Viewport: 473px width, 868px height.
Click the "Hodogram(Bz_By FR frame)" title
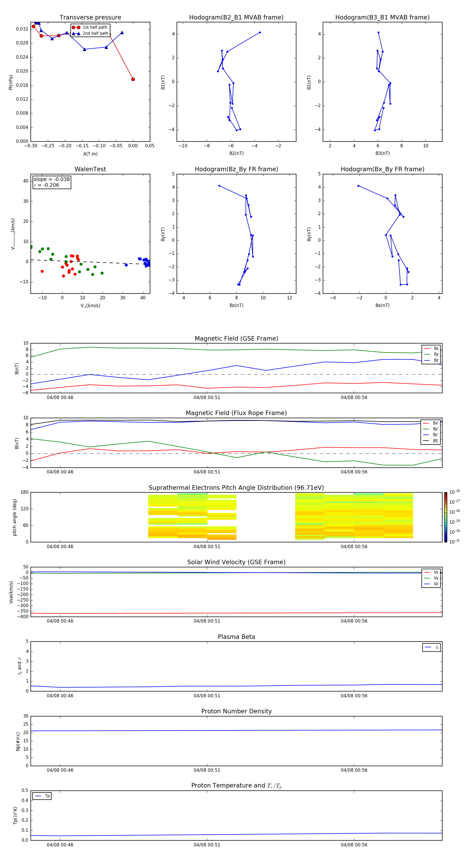click(x=236, y=169)
